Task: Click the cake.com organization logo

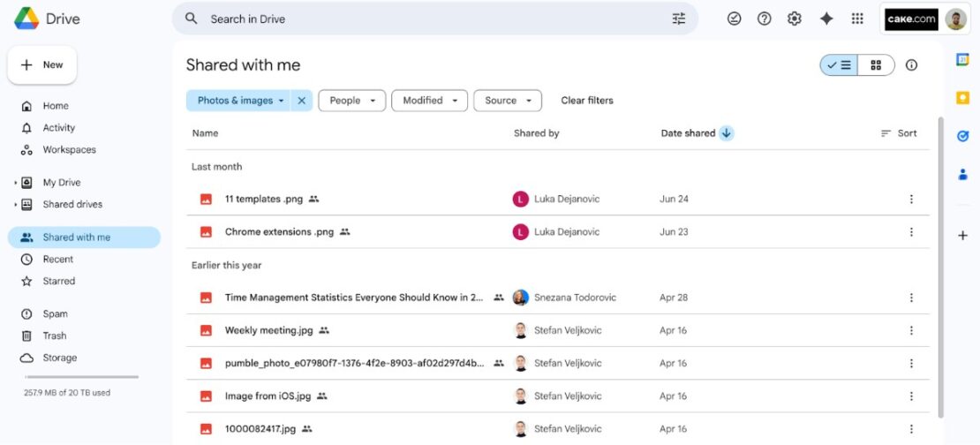Action: pyautogui.click(x=911, y=19)
